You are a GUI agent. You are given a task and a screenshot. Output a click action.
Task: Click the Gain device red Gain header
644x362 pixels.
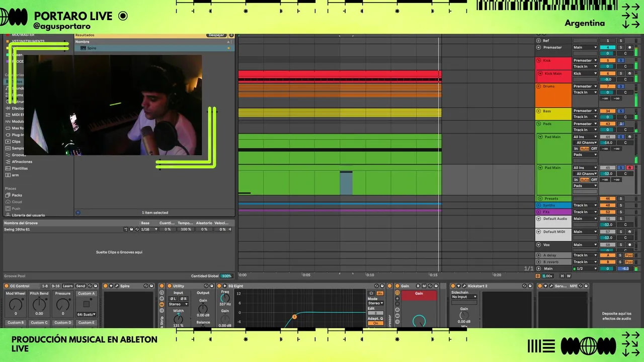pyautogui.click(x=419, y=295)
